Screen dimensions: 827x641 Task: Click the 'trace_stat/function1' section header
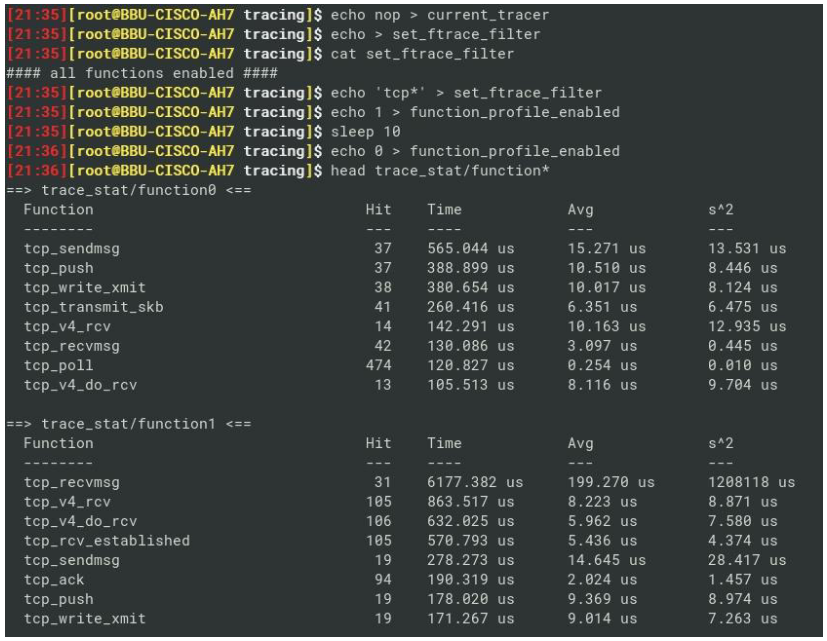[x=128, y=424]
